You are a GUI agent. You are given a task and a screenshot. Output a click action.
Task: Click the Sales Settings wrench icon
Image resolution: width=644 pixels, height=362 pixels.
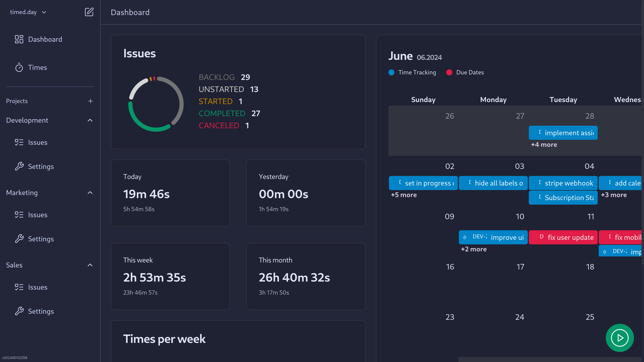click(x=19, y=311)
